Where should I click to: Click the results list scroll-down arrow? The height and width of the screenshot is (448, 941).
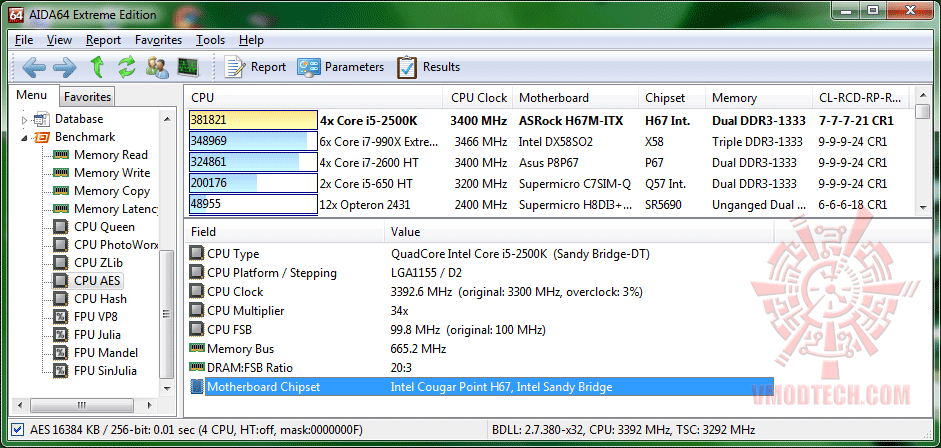(923, 208)
